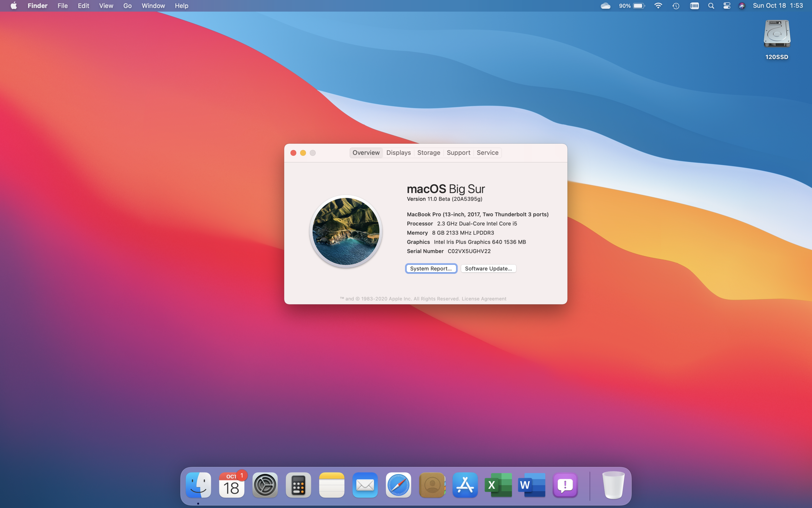812x508 pixels.
Task: Switch to the Storage tab
Action: pos(429,152)
